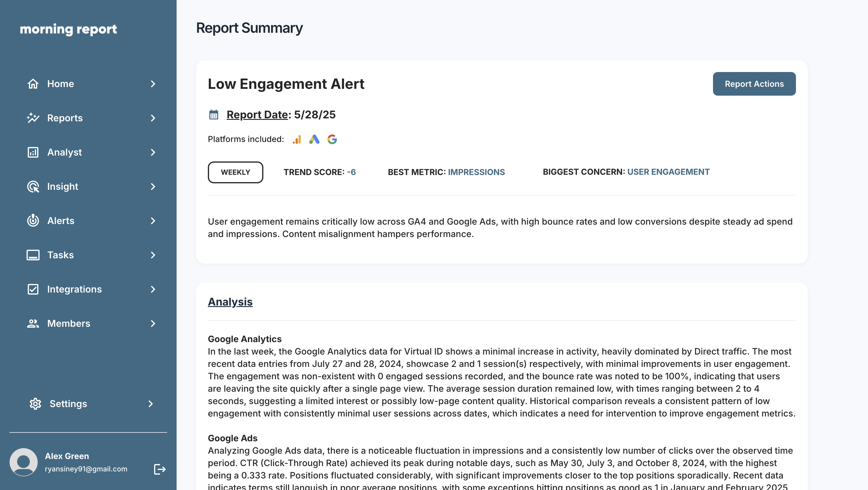
Task: Click the Google Analytics platform icon
Action: [x=297, y=139]
